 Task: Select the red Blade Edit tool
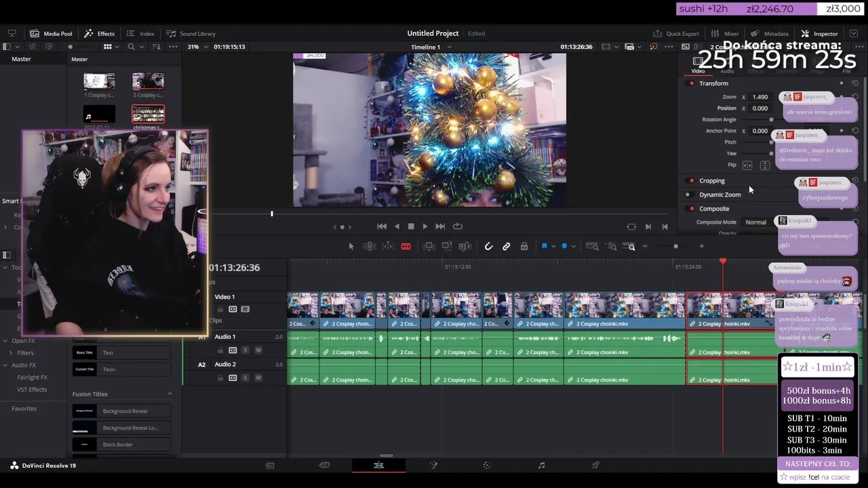pyautogui.click(x=406, y=247)
